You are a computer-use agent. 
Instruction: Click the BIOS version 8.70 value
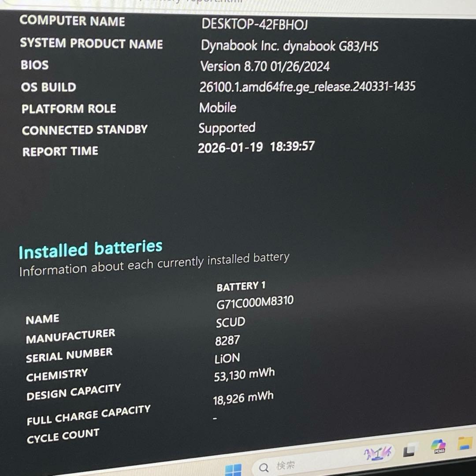click(x=265, y=67)
